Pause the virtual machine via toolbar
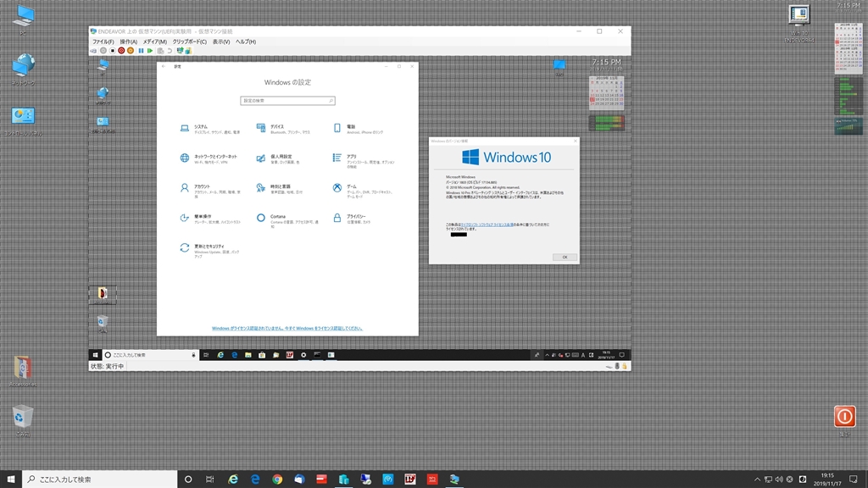 pos(141,51)
